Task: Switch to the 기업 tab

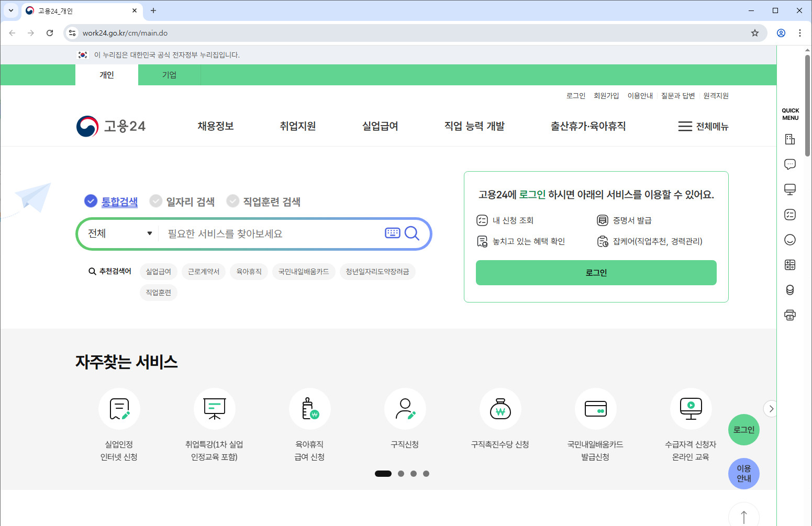Action: pos(169,75)
